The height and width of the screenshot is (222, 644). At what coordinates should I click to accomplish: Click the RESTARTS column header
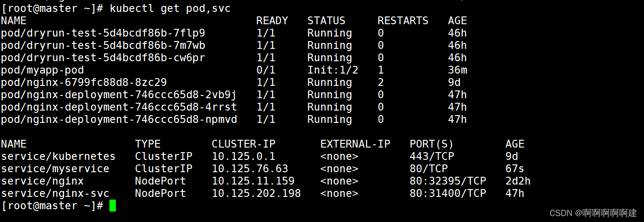coord(403,21)
